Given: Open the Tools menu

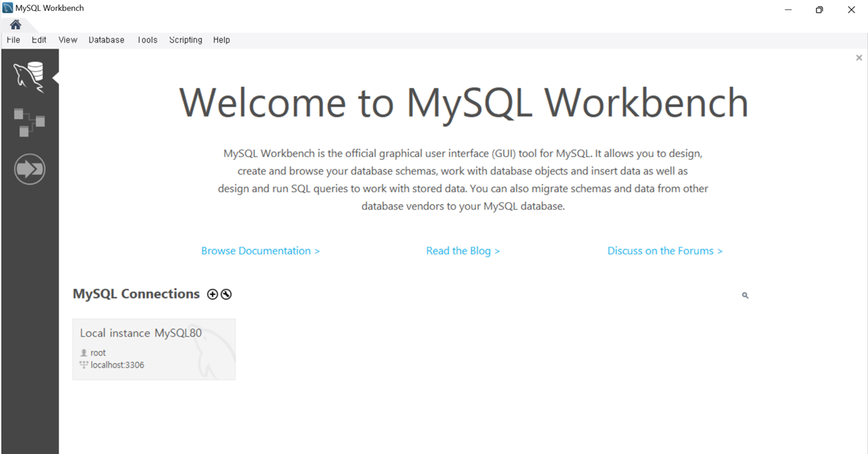Looking at the screenshot, I should (x=147, y=40).
